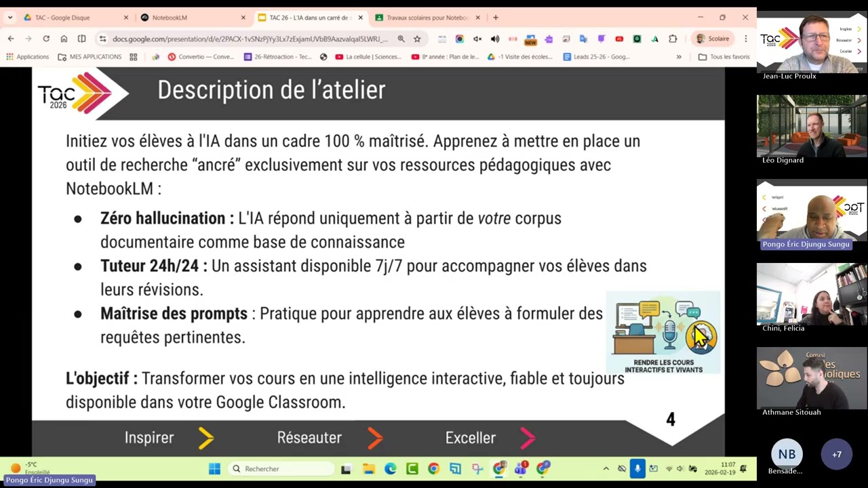Open Google Chrome from the taskbar
Viewport: 868px width, 488px height.
point(433,468)
